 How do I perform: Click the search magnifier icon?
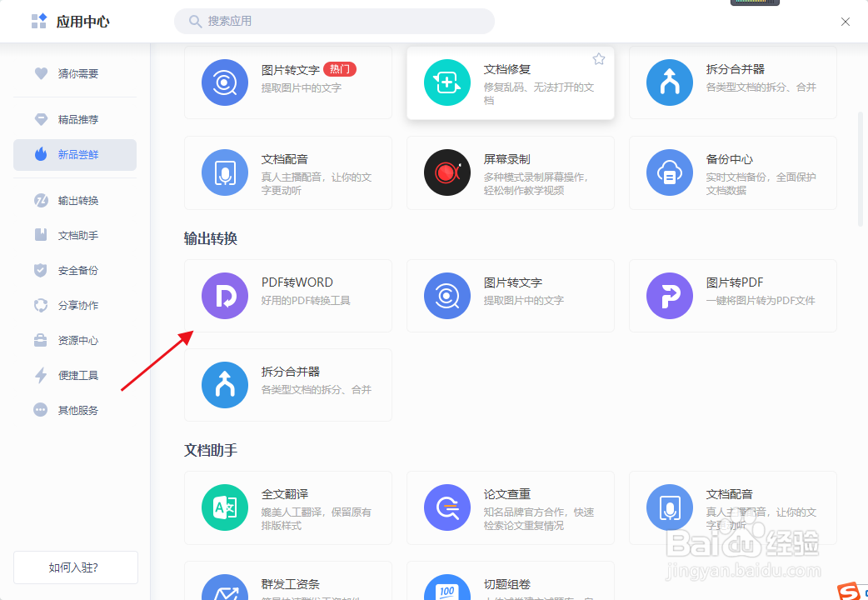click(x=195, y=21)
